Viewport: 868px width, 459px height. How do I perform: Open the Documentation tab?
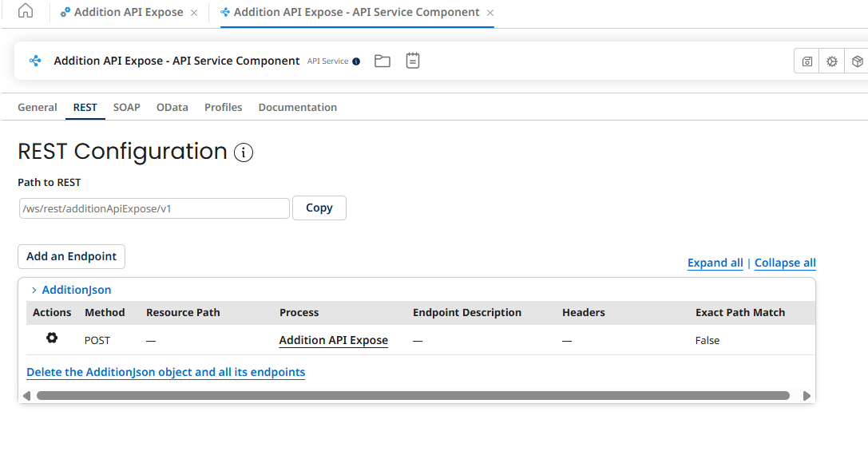coord(297,107)
